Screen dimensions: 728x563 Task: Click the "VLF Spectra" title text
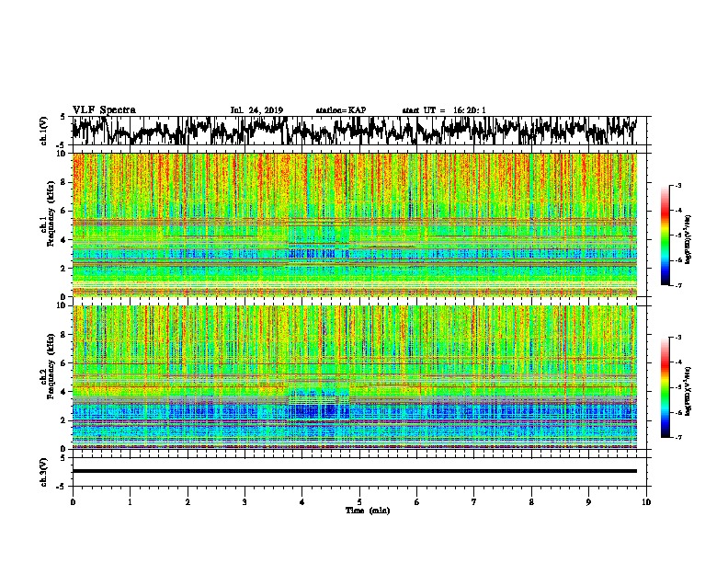104,110
